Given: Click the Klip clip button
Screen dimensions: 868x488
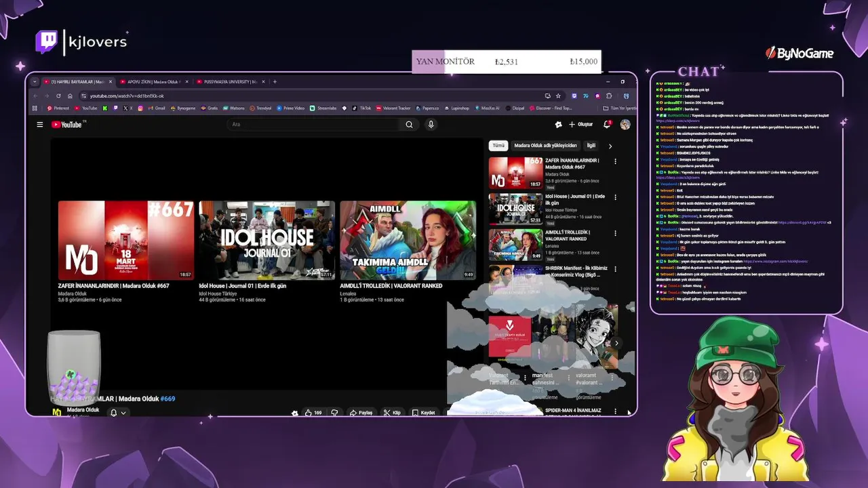Looking at the screenshot, I should (x=393, y=413).
